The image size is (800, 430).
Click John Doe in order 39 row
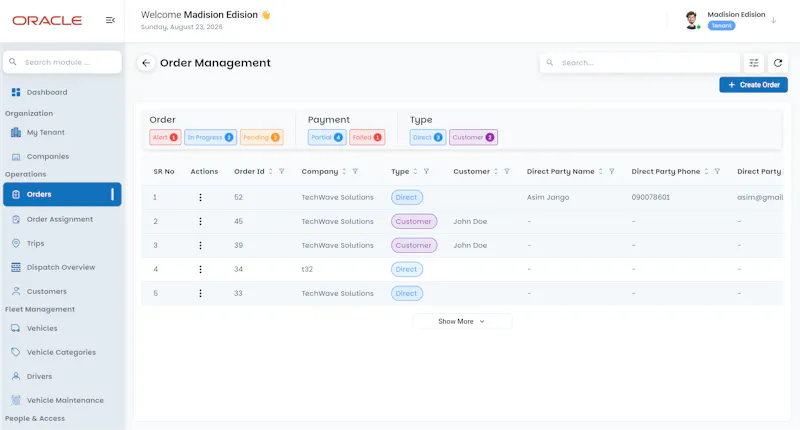click(470, 245)
